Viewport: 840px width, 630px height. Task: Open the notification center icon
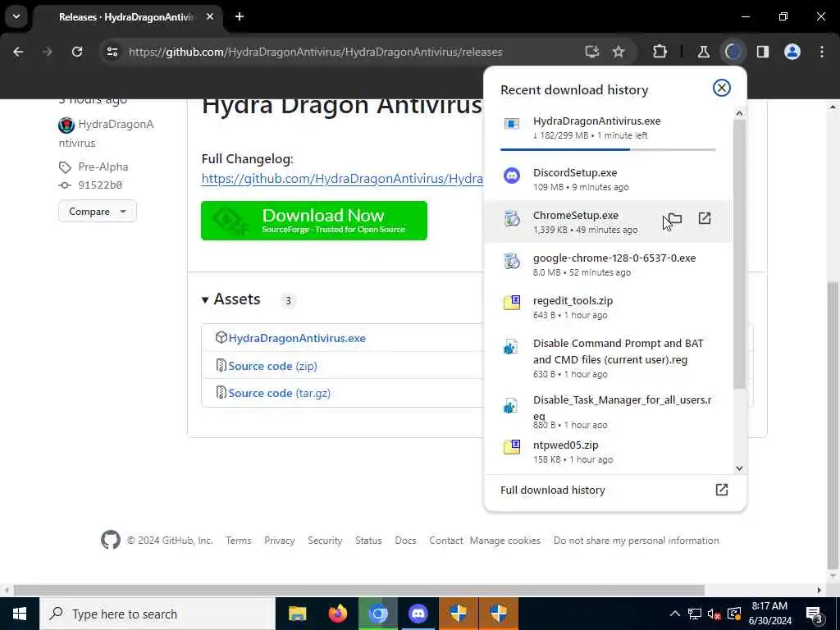(x=814, y=614)
